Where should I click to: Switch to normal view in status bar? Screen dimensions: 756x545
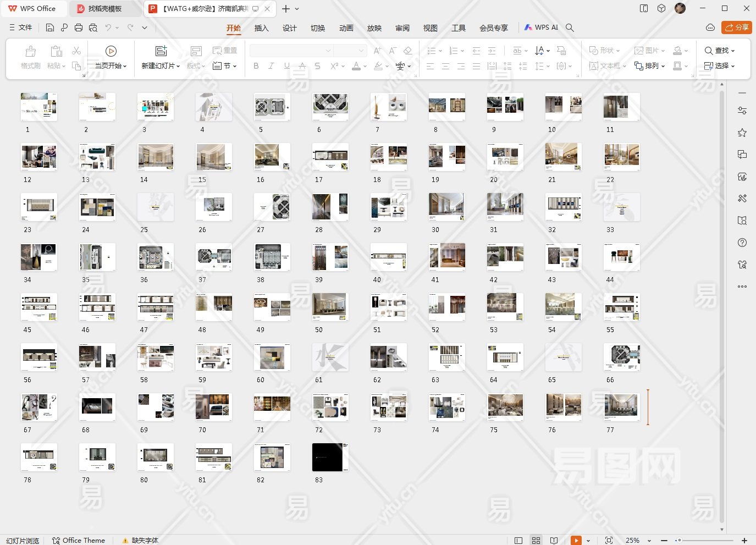coord(518,541)
